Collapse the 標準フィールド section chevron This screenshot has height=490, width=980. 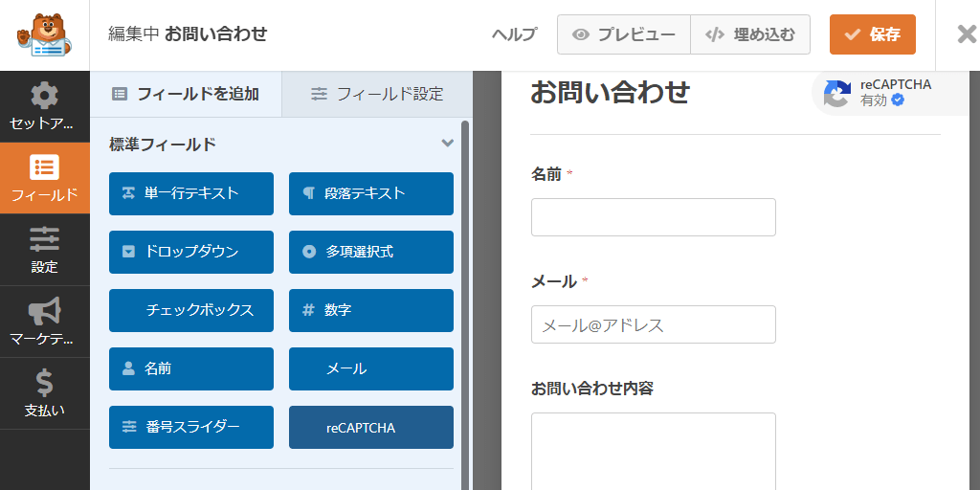[x=447, y=144]
